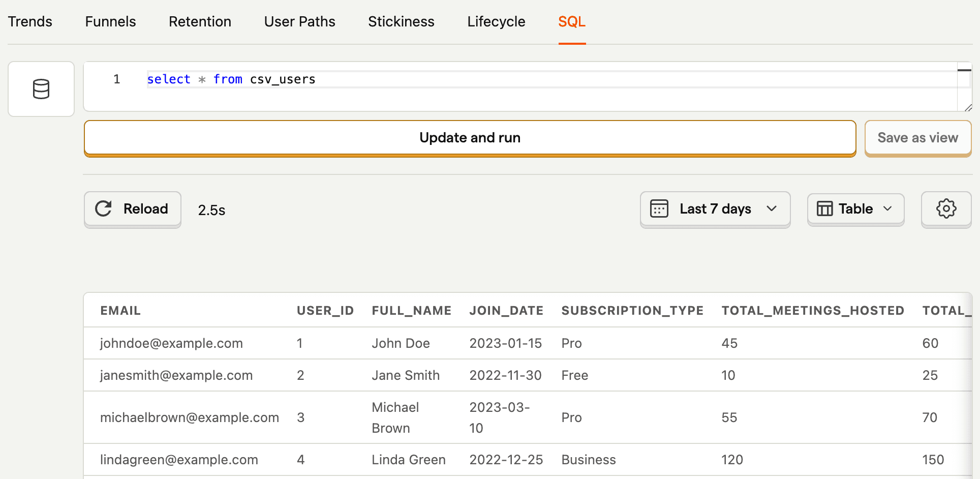The image size is (980, 479).
Task: Click the 2022-12-25 join date cell
Action: coord(506,460)
